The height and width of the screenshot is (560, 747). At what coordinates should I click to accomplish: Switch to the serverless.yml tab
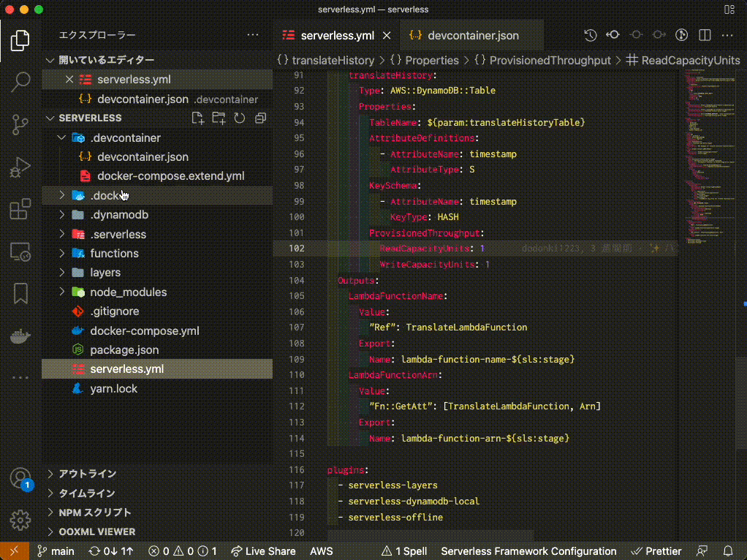(x=336, y=35)
